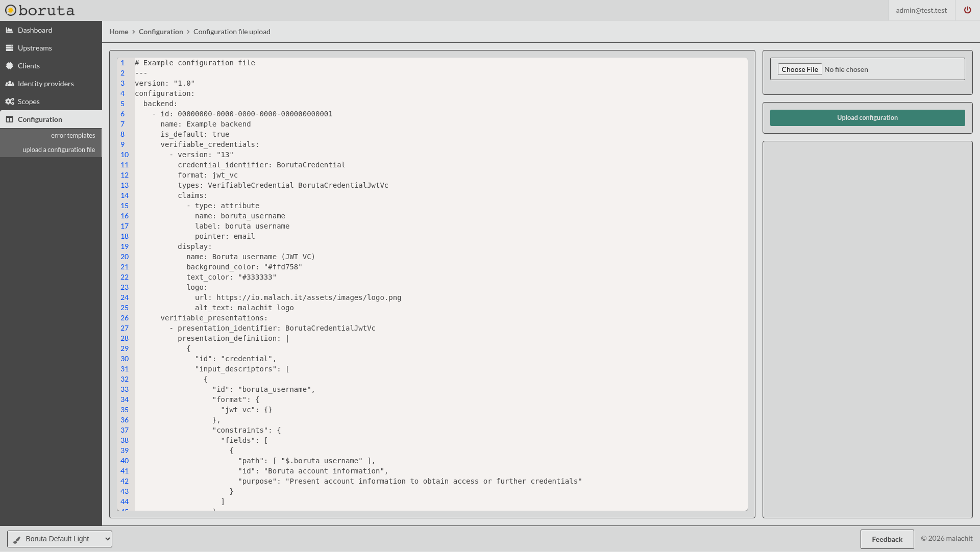Viewport: 980px width, 552px height.
Task: Click the Configuration columns icon
Action: (x=9, y=119)
